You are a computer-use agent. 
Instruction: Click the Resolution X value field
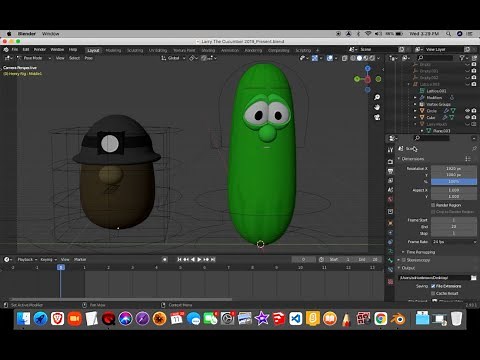[x=454, y=169]
